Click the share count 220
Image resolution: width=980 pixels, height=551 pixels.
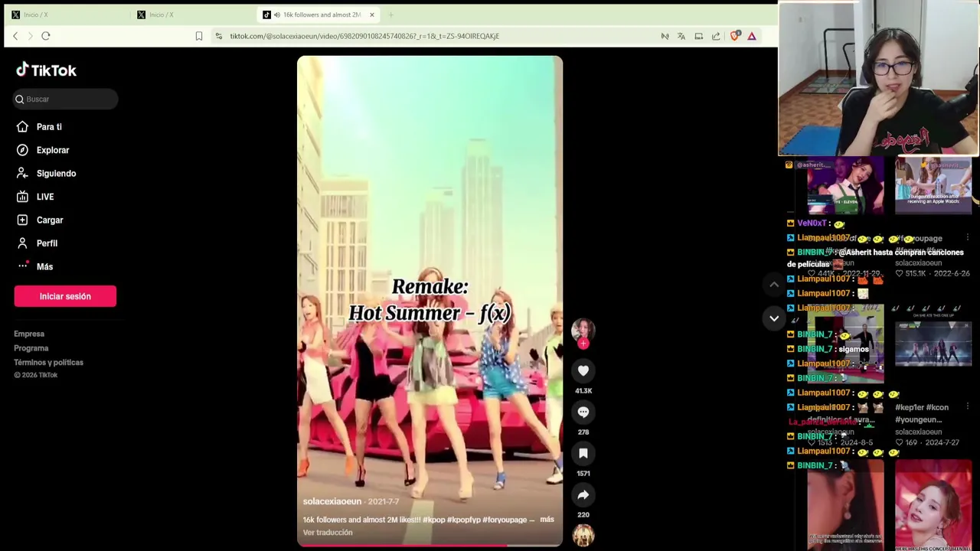[583, 515]
